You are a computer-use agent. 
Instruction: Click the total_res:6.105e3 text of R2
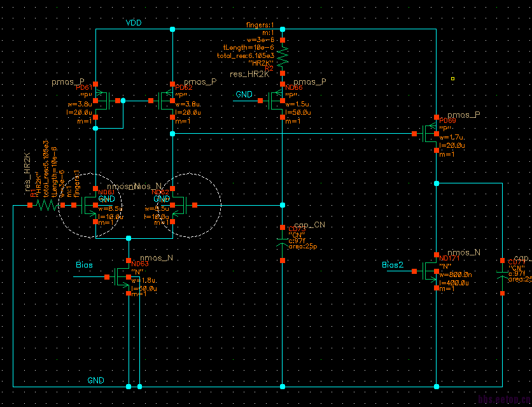[x=245, y=55]
